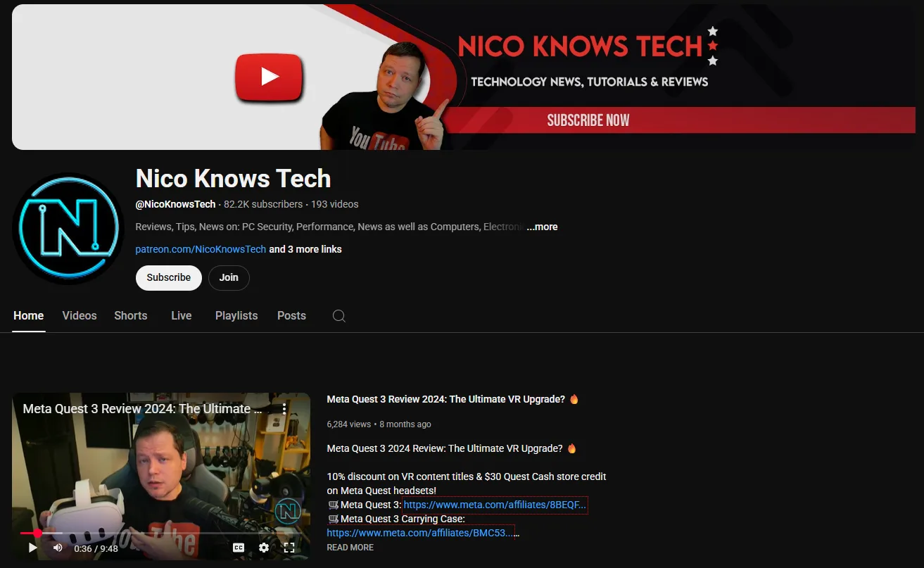Open the Playlists tab

(x=236, y=316)
